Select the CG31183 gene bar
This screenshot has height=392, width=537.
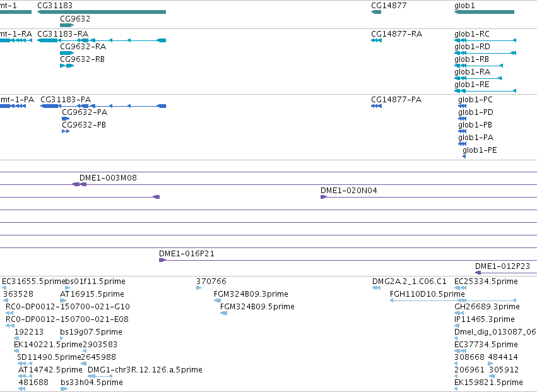(x=102, y=12)
